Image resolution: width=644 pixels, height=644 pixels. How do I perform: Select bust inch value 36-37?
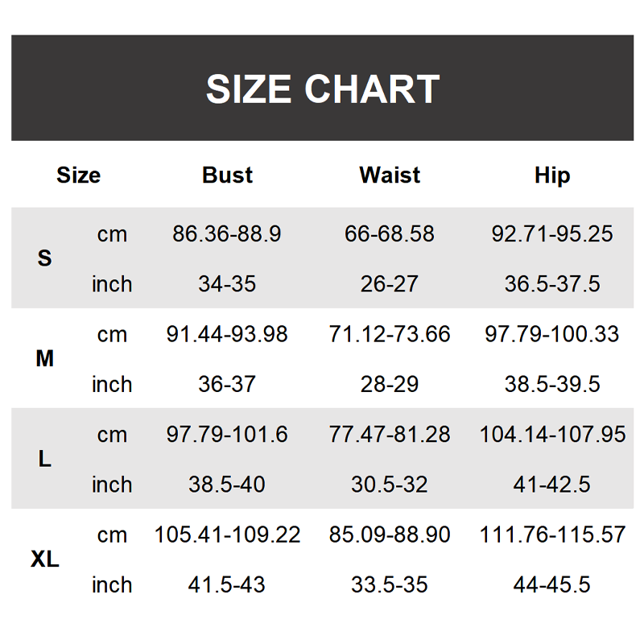tap(227, 385)
